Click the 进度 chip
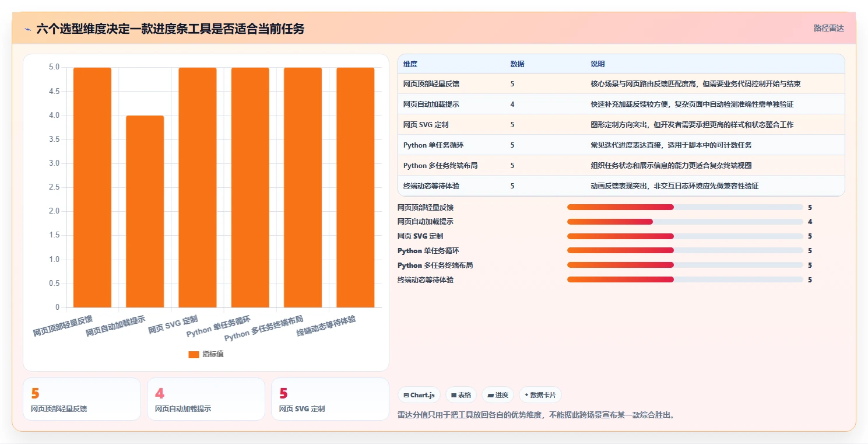The width and height of the screenshot is (868, 444). [x=497, y=395]
